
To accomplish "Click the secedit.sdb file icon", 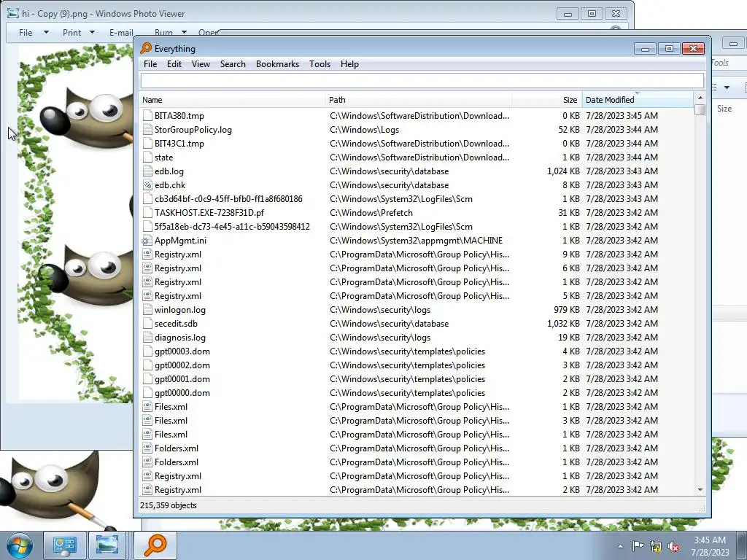I will (147, 323).
